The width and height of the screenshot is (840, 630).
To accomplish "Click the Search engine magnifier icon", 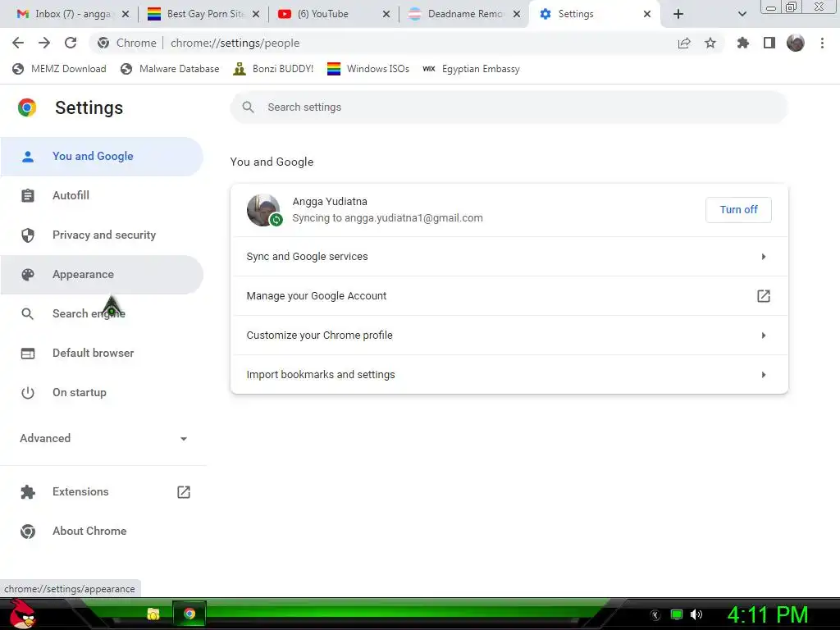I will point(27,314).
